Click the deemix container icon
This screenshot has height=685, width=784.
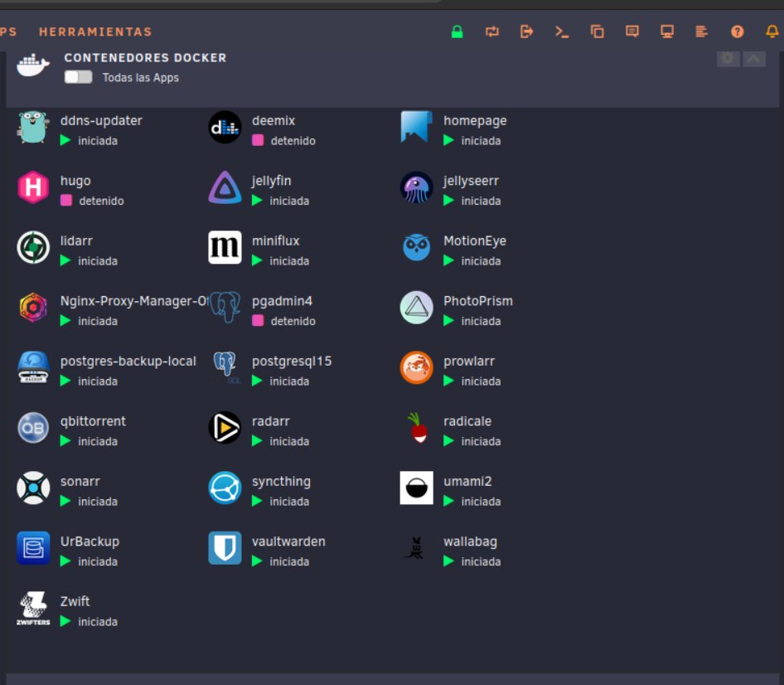tap(225, 127)
